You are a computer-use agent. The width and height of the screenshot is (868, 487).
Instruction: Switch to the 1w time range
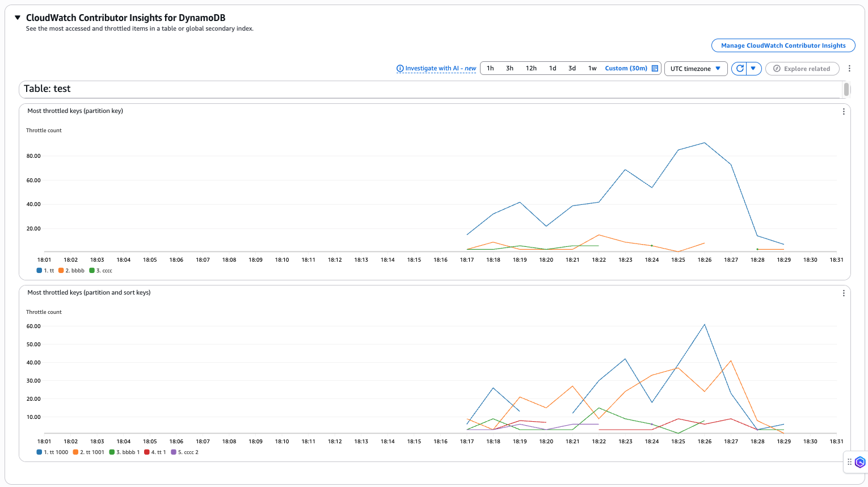[x=592, y=68]
